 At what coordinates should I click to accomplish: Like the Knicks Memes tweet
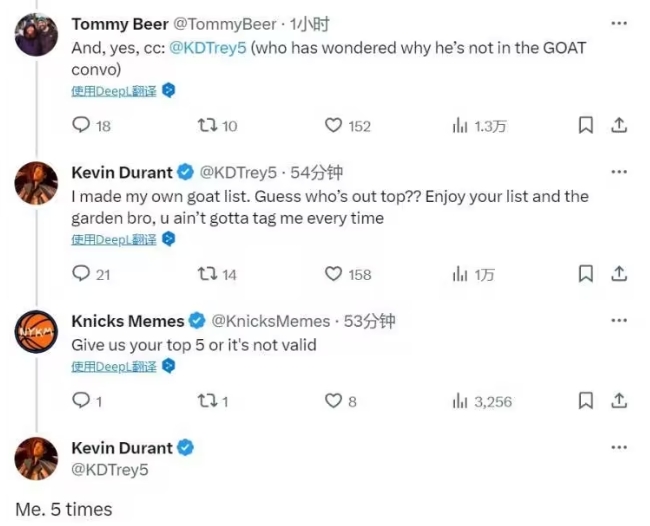334,401
